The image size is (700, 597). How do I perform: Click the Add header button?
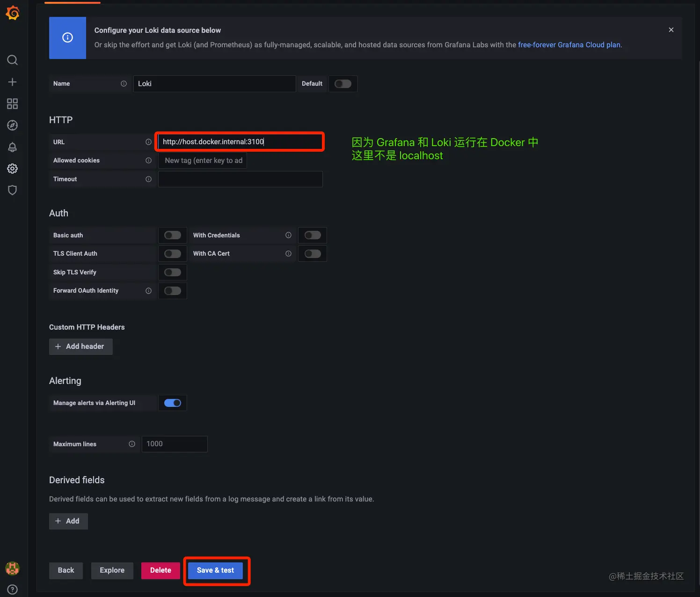coord(81,346)
